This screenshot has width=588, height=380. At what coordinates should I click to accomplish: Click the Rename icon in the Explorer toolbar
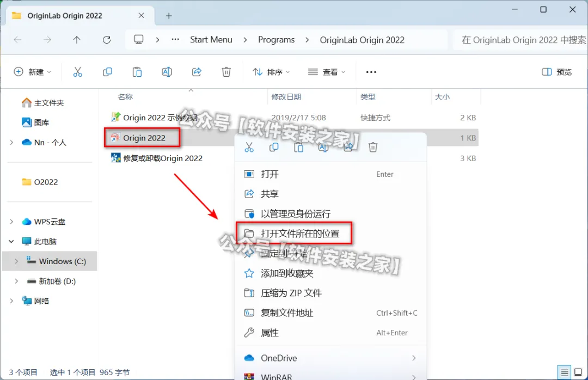click(167, 72)
